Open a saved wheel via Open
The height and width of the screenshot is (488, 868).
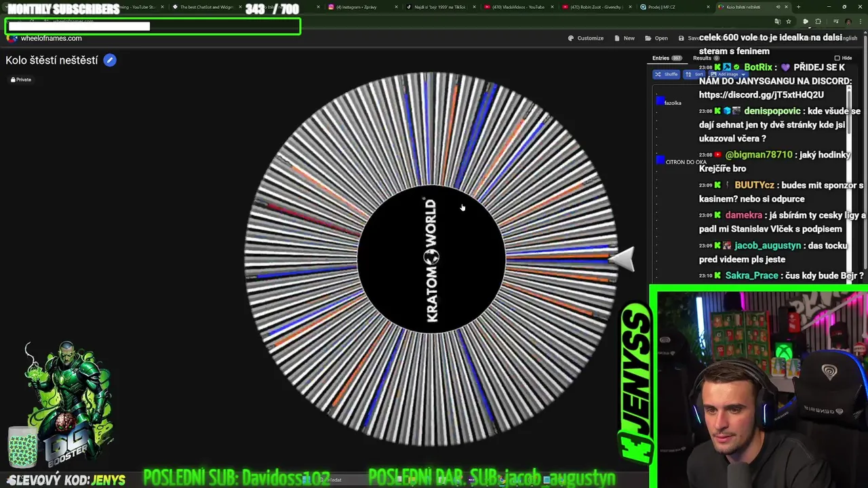point(656,39)
